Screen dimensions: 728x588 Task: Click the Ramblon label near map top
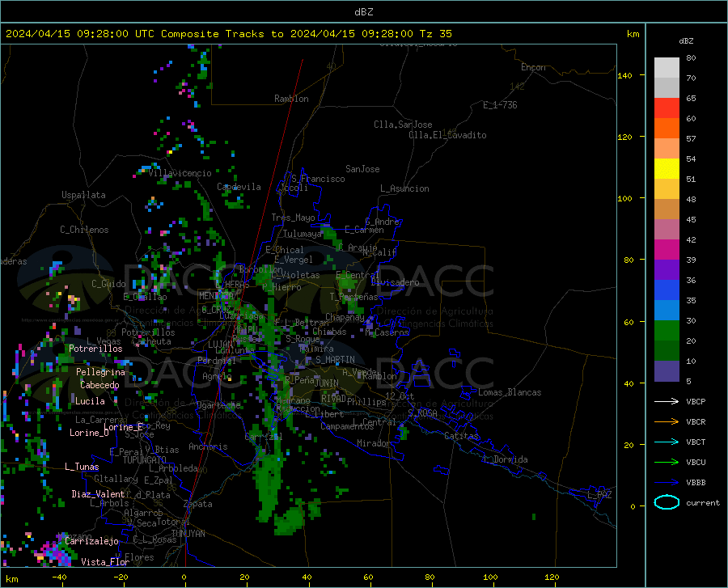click(291, 99)
